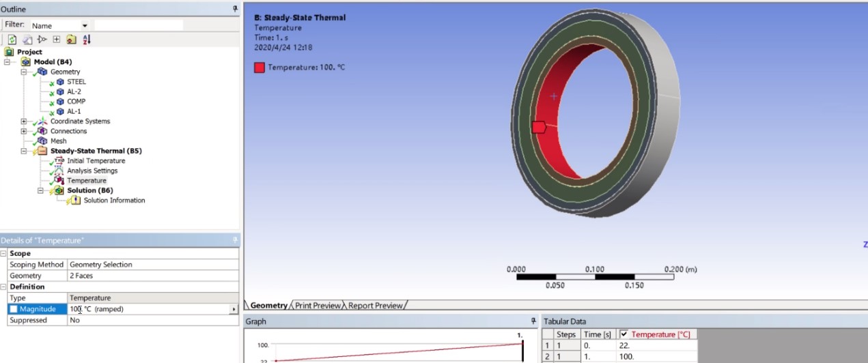Click the clear search icon in Outline toolbar
This screenshot has width=868, height=363.
27,40
